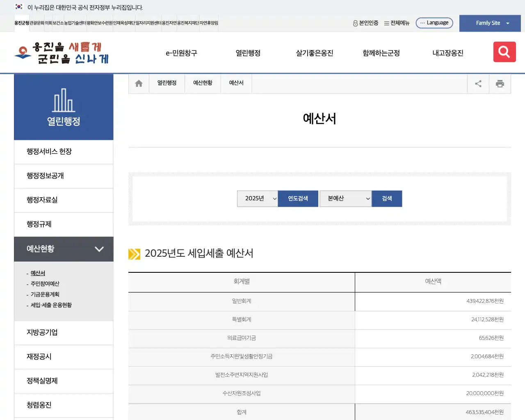This screenshot has width=525, height=420.
Task: Click the print icon next to share
Action: pos(500,83)
